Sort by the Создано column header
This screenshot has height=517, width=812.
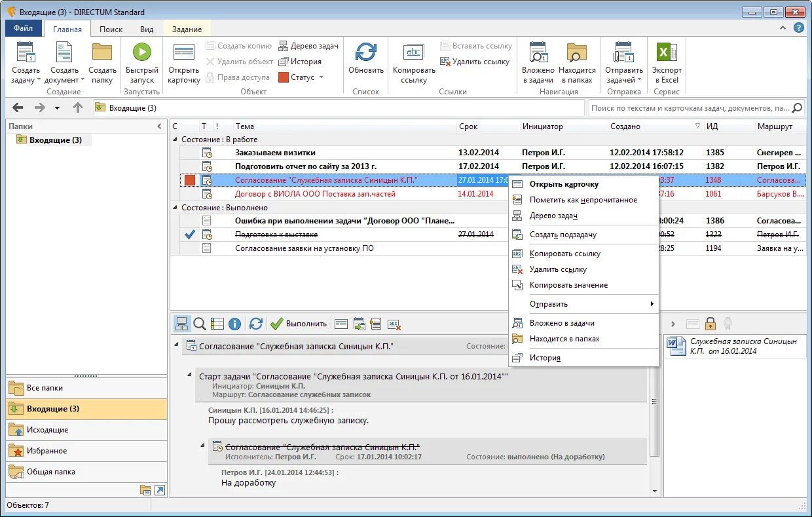point(655,126)
